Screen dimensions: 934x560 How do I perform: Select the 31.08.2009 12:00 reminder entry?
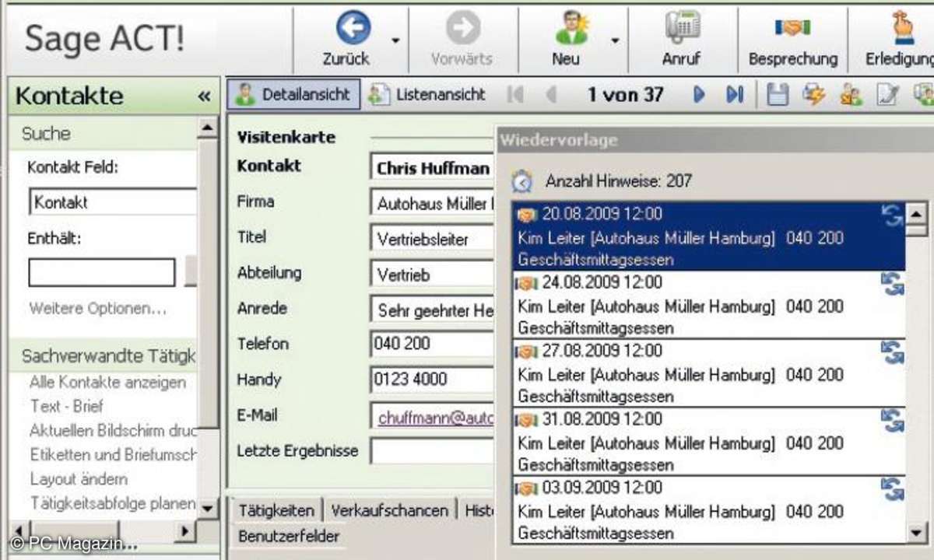pos(709,442)
